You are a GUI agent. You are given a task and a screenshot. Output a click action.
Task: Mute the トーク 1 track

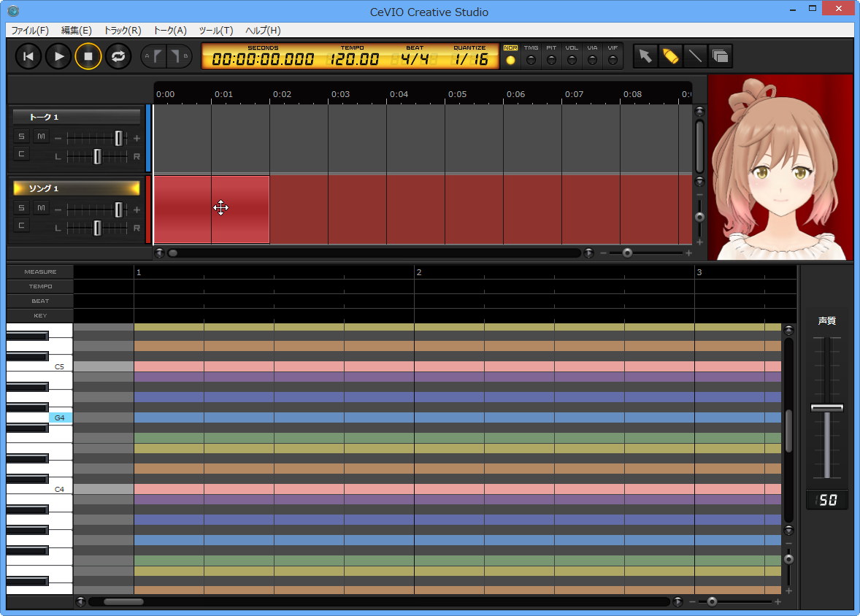(41, 136)
